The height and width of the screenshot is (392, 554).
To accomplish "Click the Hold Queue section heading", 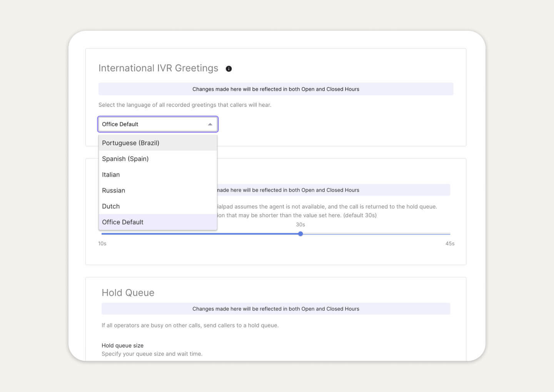I will click(x=128, y=293).
